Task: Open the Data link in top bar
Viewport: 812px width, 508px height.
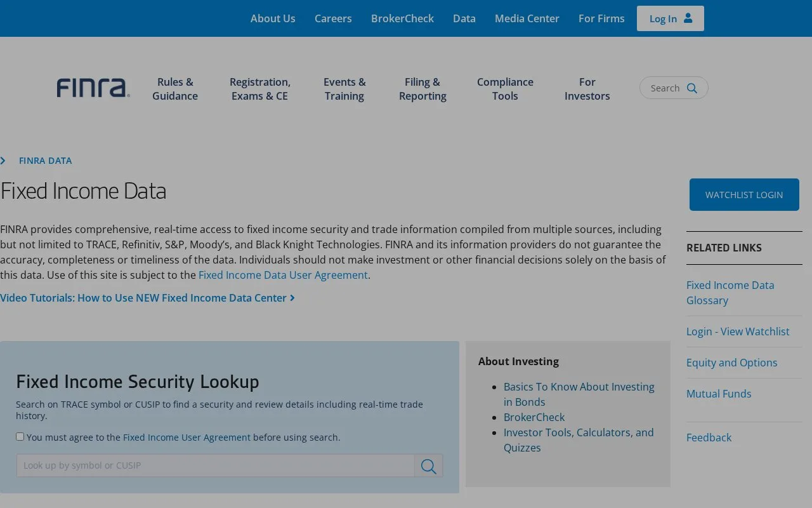Action: (x=464, y=18)
